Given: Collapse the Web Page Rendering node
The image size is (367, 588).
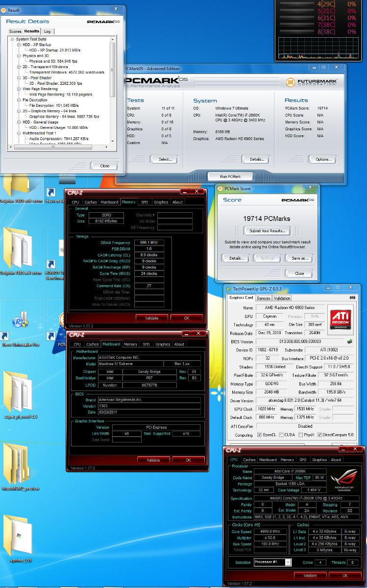Looking at the screenshot, I should click(19, 89).
